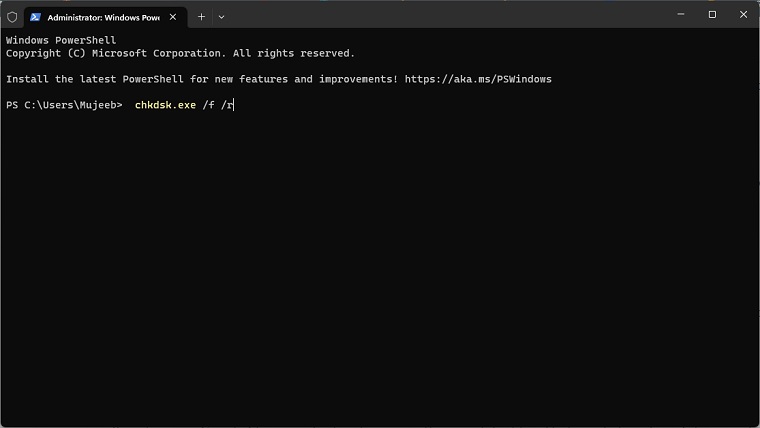Close the terminal window
Screen dimensions: 760x428
coord(742,15)
